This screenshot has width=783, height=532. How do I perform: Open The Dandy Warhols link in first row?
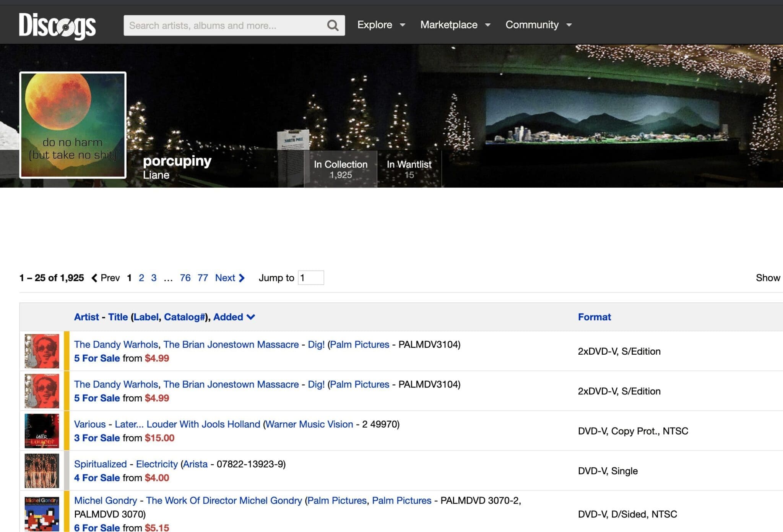coord(116,344)
